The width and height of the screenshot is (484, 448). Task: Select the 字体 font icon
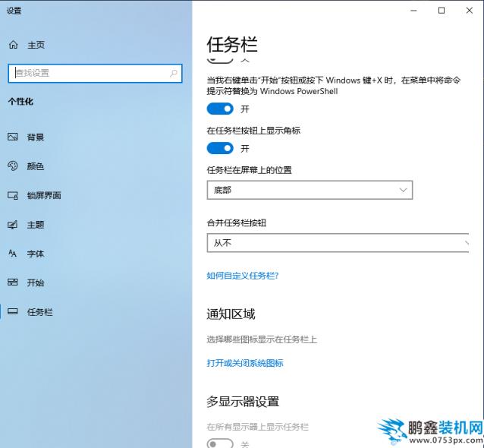coord(13,254)
